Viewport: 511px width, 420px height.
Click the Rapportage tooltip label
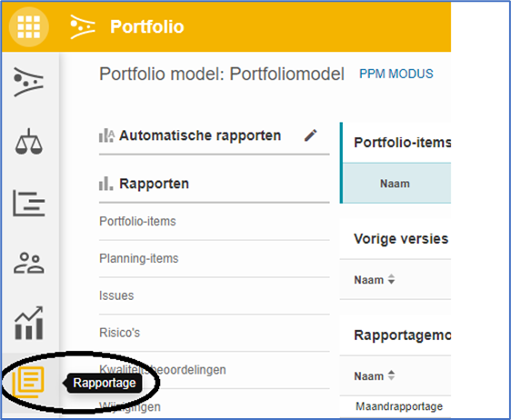pyautogui.click(x=105, y=383)
